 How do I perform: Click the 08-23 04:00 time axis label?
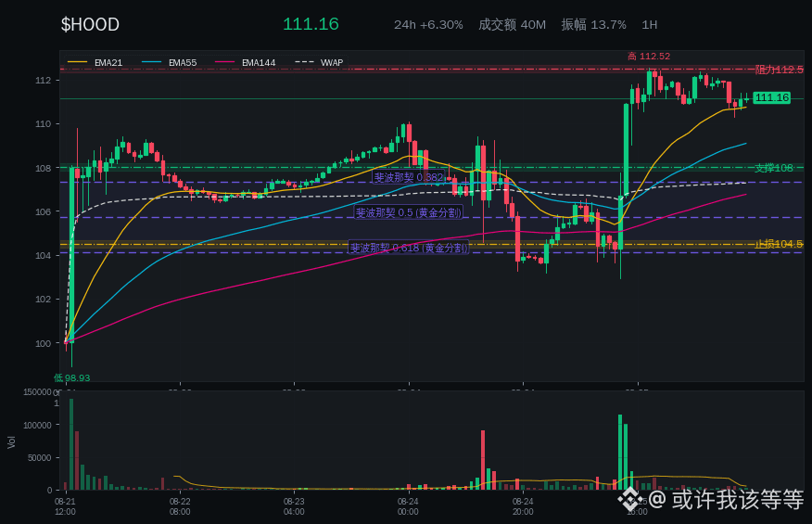click(294, 506)
